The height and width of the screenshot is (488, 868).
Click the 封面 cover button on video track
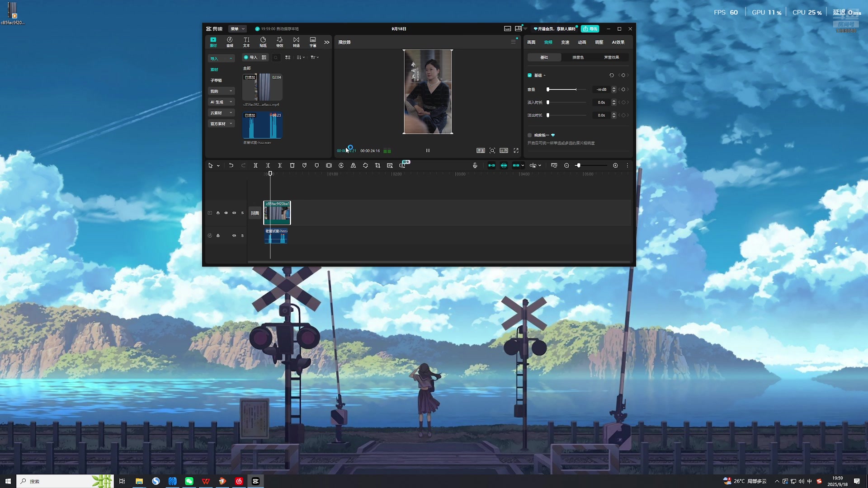[255, 213]
